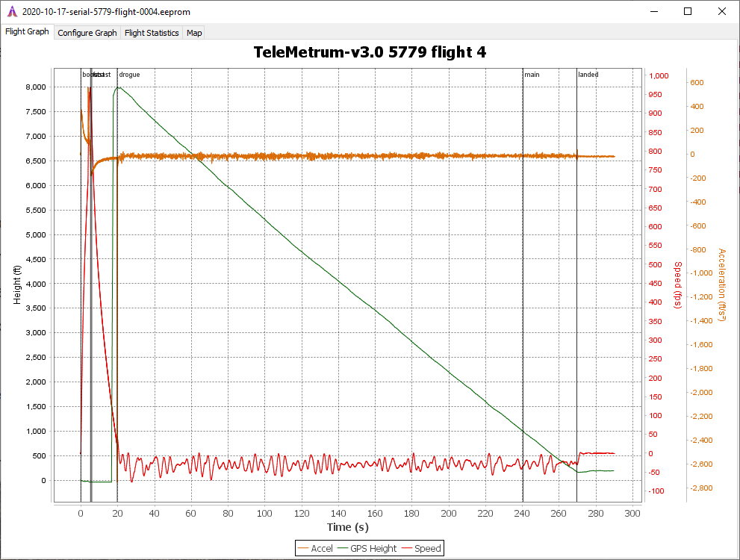
Task: Click the AltosUI app icon in title bar
Action: pos(11,12)
